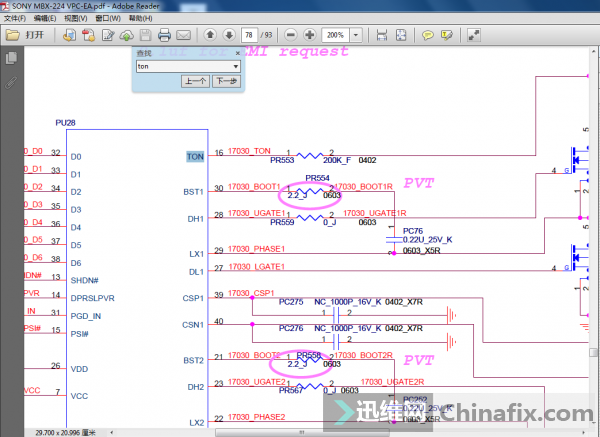Click the create PDF online icon
The width and height of the screenshot is (600, 437).
(x=69, y=35)
